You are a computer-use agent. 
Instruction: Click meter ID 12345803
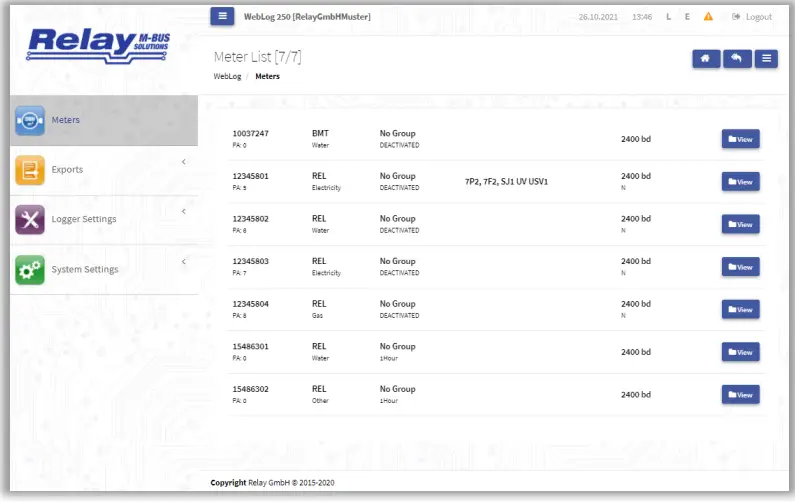pyautogui.click(x=250, y=261)
